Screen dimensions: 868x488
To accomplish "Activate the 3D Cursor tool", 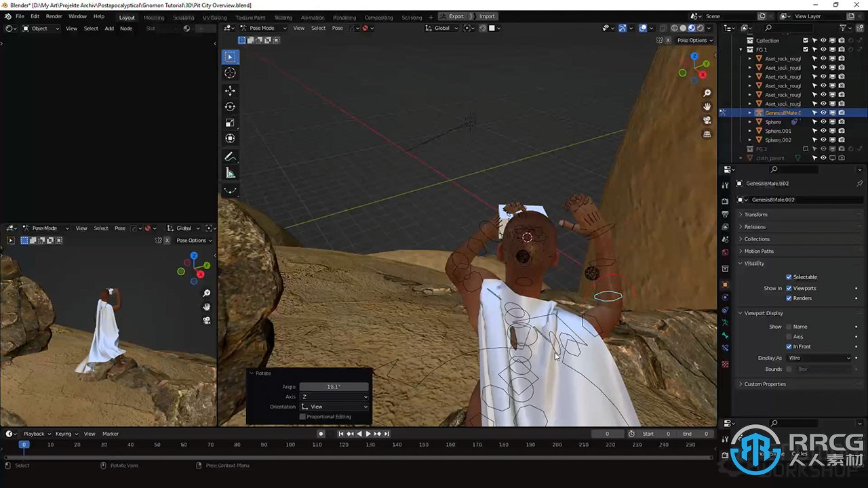I will coord(230,73).
